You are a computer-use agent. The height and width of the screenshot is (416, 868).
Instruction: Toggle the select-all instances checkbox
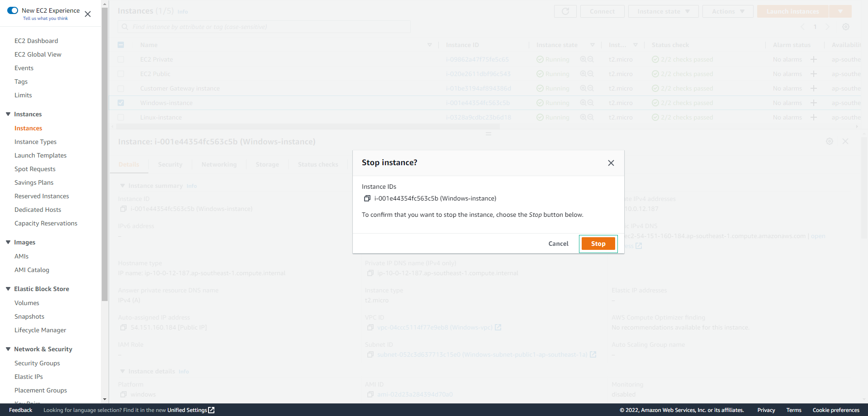coord(121,45)
